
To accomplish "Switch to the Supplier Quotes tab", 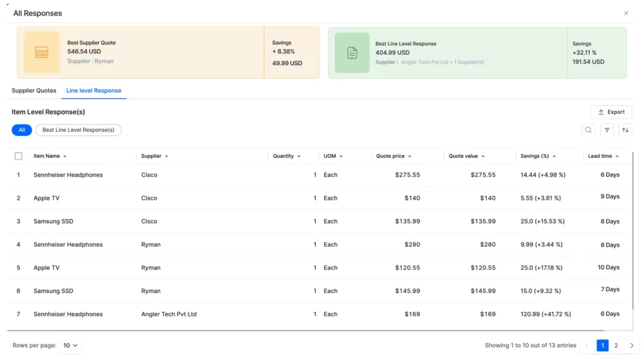I will [x=34, y=91].
